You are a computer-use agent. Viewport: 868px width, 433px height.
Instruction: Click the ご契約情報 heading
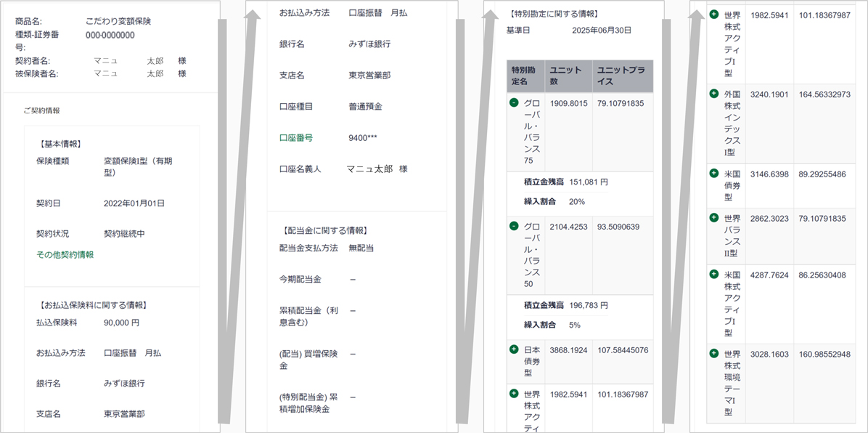(x=41, y=110)
